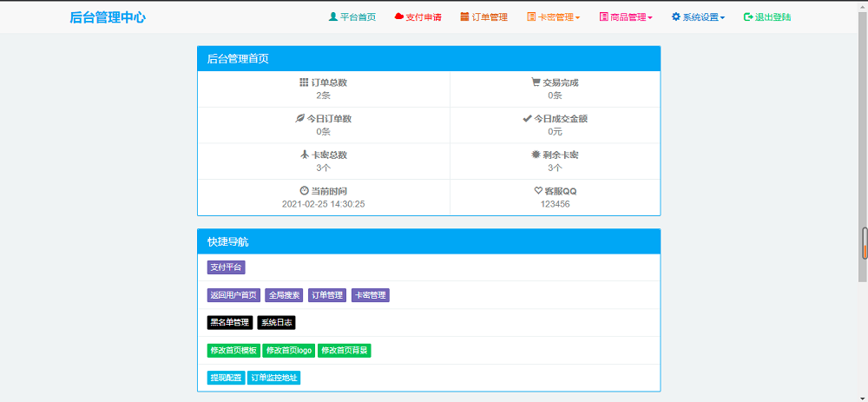The image size is (868, 402).
Task: Click the heart icon beside 客服QQ
Action: click(538, 191)
